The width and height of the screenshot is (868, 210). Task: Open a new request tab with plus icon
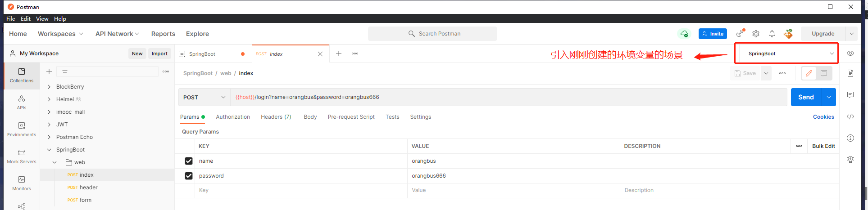339,54
